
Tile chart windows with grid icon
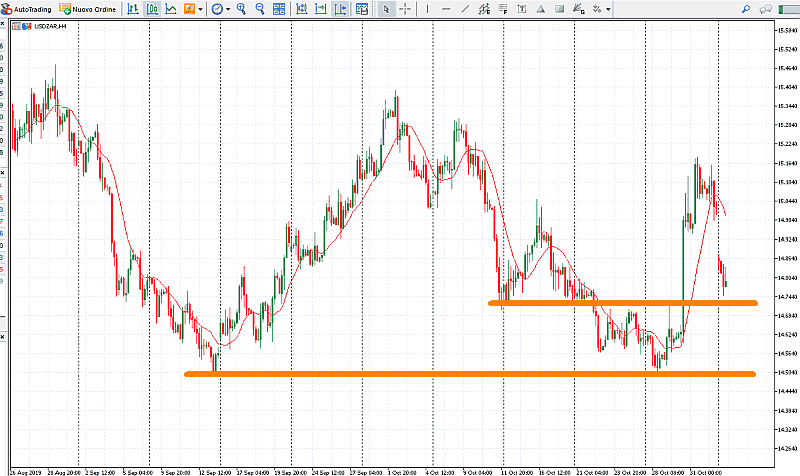[281, 9]
